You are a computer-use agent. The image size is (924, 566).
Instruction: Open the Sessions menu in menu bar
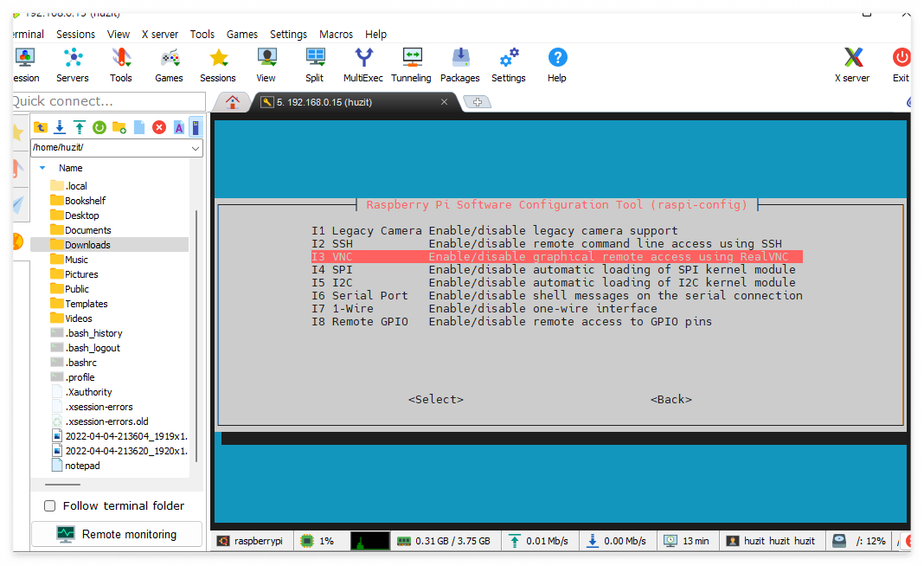[75, 35]
